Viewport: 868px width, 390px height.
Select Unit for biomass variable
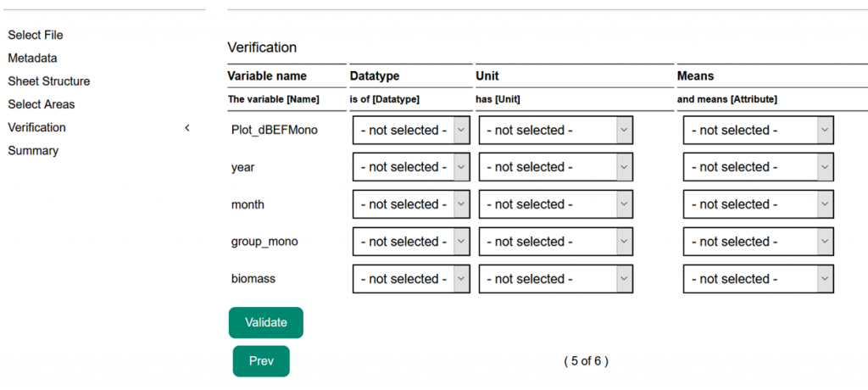pos(556,279)
